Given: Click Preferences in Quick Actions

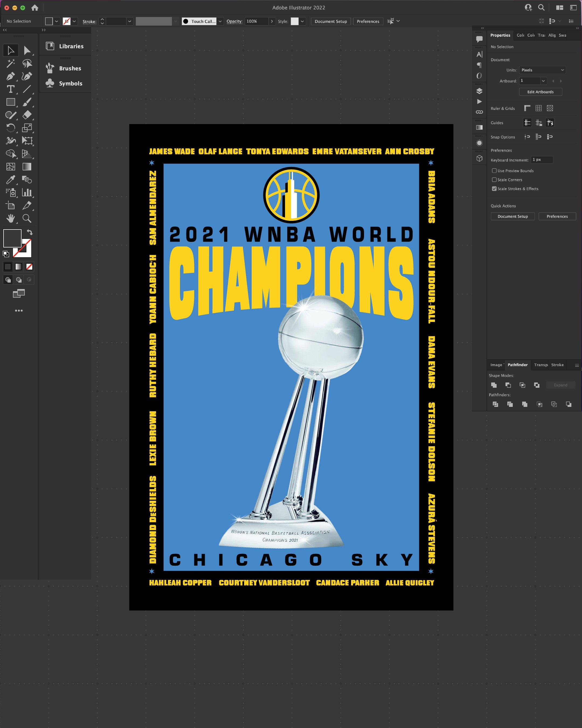Looking at the screenshot, I should [557, 217].
